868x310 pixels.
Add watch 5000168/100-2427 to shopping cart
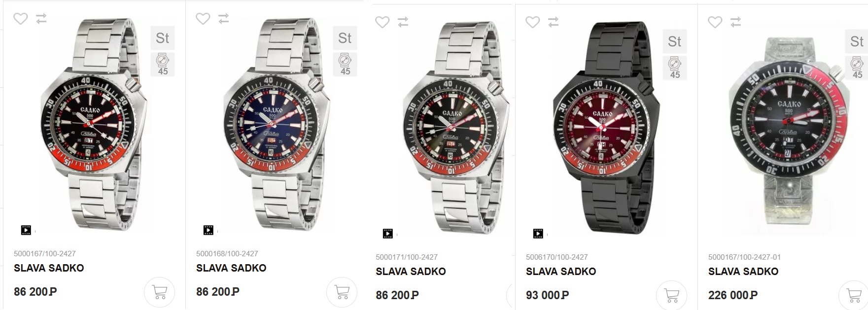[342, 292]
